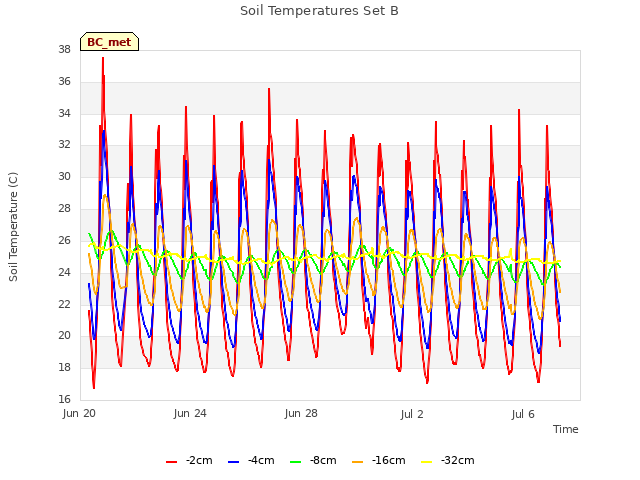Click the Jul 2 x-axis tick label
640x480 pixels.
[x=412, y=414]
